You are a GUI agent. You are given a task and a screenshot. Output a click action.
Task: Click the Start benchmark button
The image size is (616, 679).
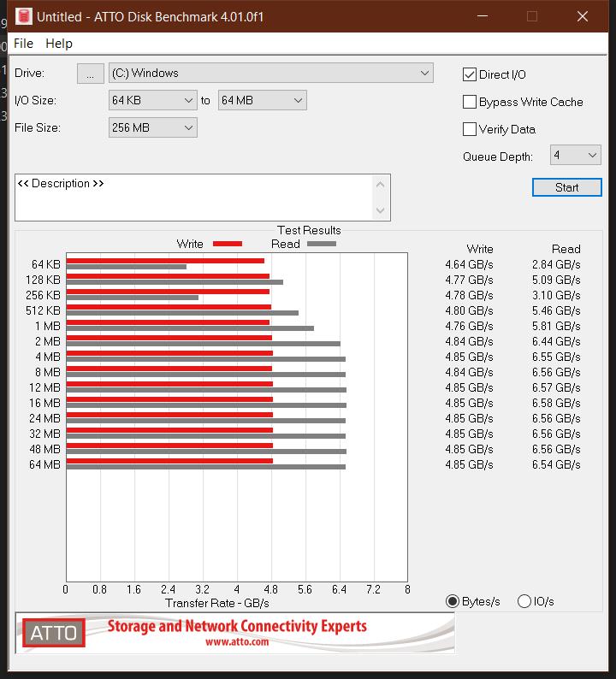[566, 187]
